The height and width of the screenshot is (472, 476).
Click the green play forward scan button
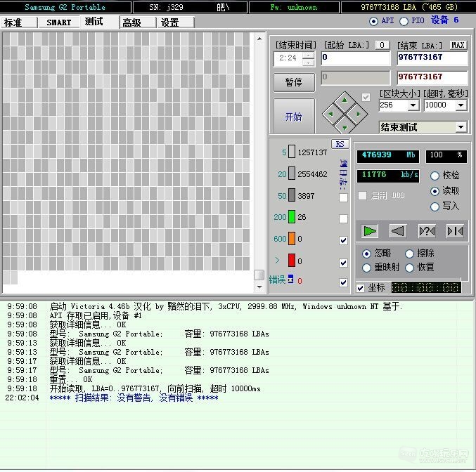click(x=369, y=231)
